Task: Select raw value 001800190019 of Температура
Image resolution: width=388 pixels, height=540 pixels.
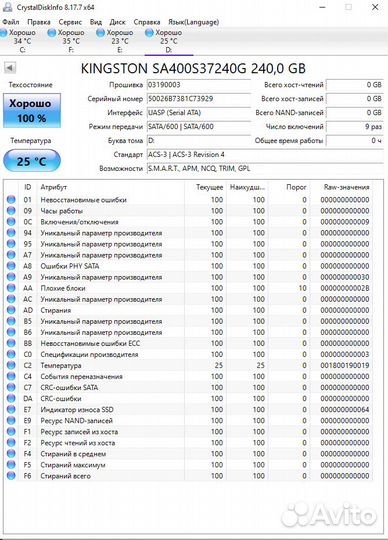Action: (x=345, y=365)
